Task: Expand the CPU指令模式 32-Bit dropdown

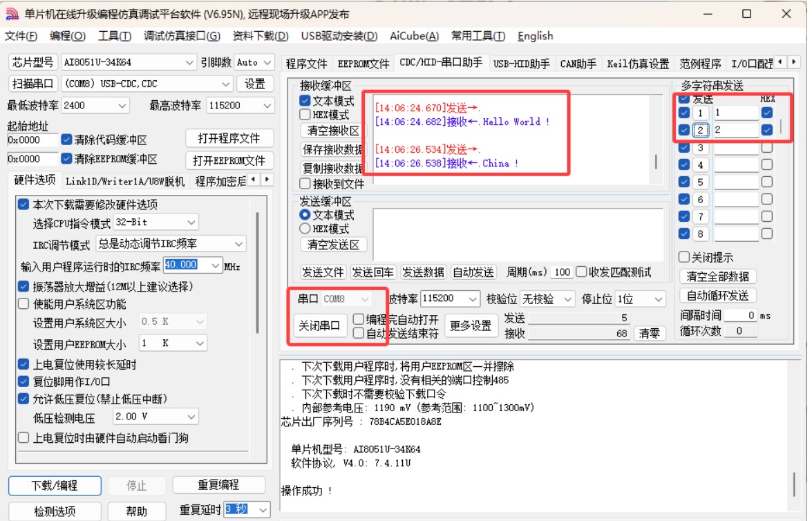Action: pos(191,222)
